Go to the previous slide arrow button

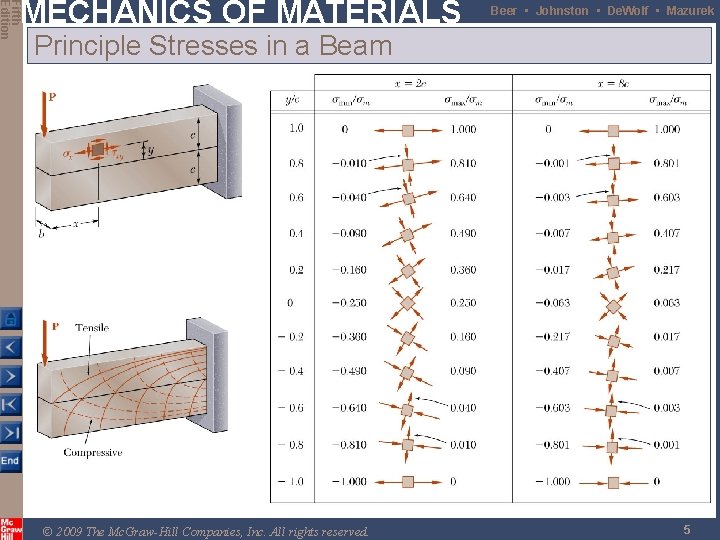coord(11,348)
